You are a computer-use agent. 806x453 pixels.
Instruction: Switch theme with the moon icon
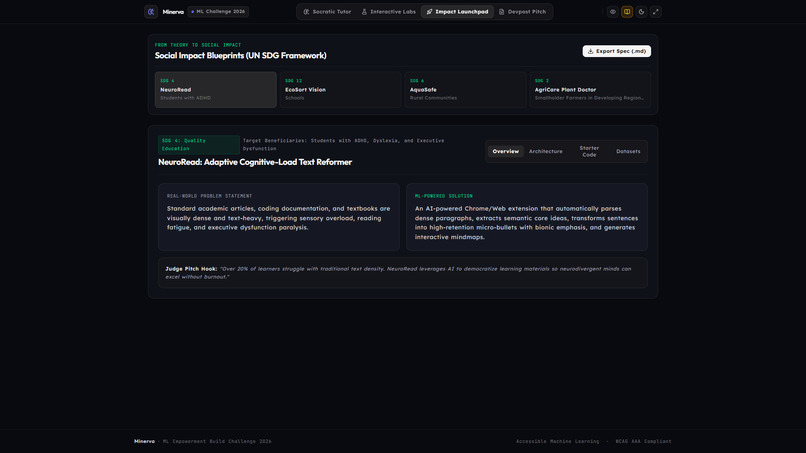click(642, 12)
